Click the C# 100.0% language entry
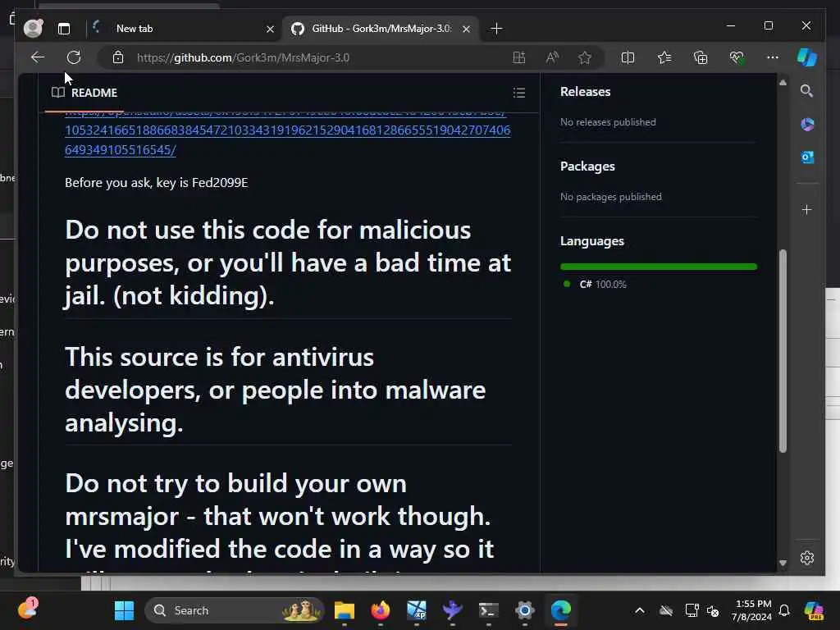Image resolution: width=840 pixels, height=630 pixels. 602,285
